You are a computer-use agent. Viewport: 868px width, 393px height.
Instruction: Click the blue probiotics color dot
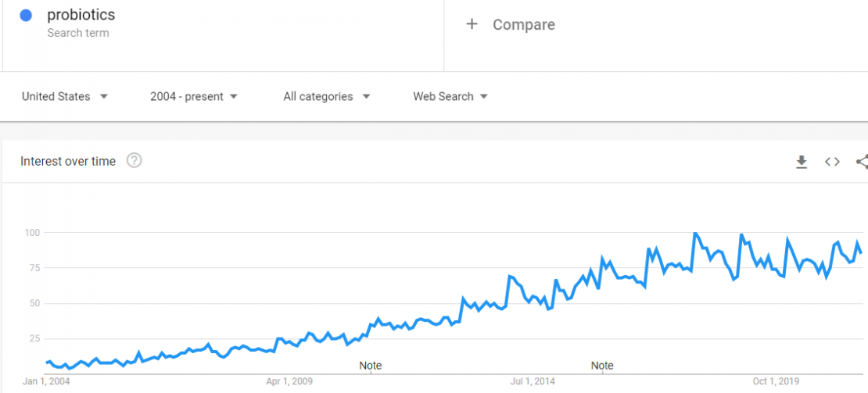coord(26,16)
